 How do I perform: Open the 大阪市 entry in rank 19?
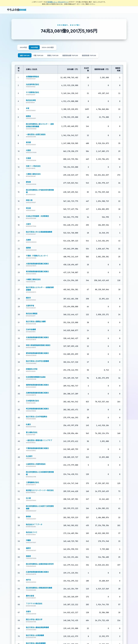click(28, 224)
